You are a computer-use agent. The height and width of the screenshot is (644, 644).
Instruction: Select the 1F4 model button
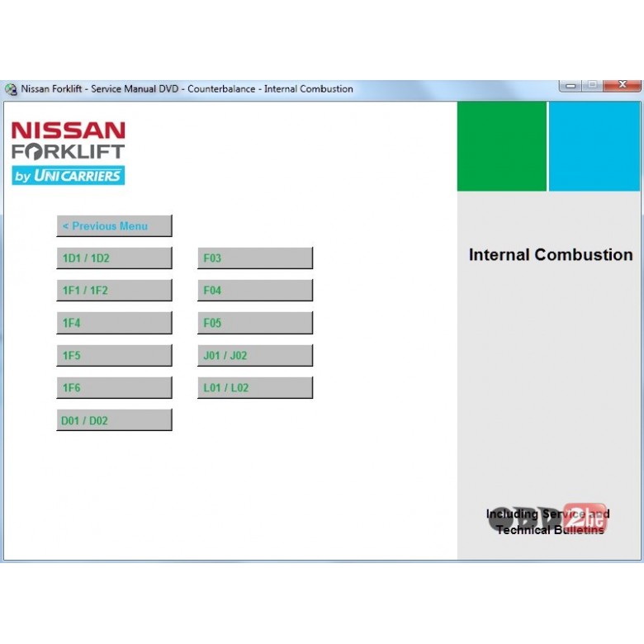[x=114, y=323]
